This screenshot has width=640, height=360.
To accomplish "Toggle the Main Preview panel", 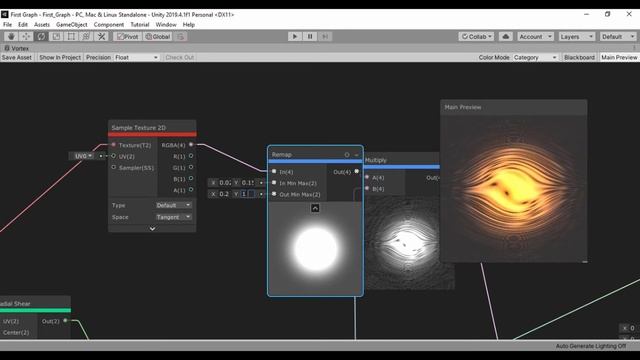I will tap(619, 57).
